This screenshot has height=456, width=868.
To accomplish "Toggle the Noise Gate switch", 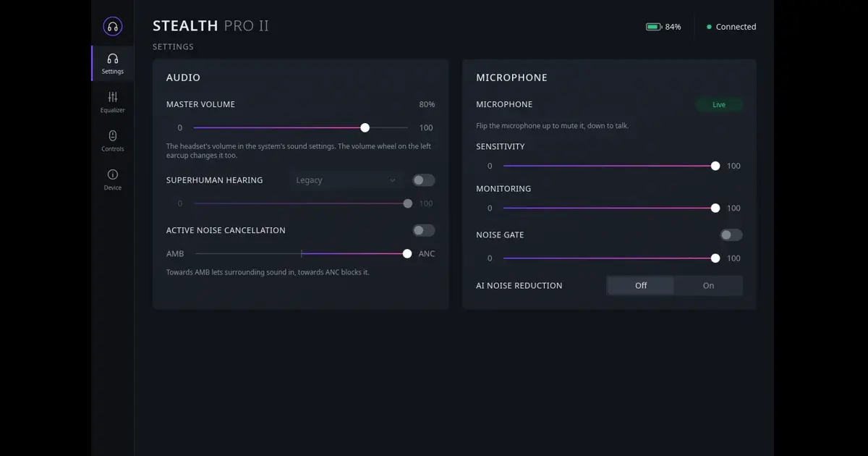I will [x=731, y=235].
